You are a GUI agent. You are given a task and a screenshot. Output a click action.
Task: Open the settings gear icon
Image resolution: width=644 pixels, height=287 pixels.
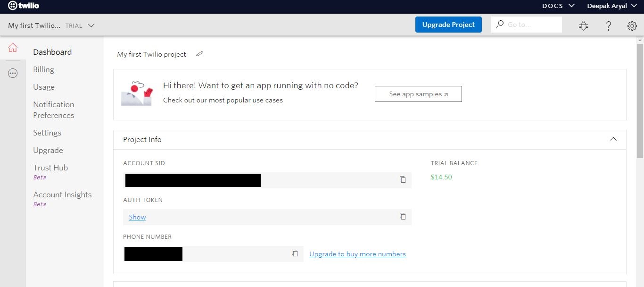[632, 26]
